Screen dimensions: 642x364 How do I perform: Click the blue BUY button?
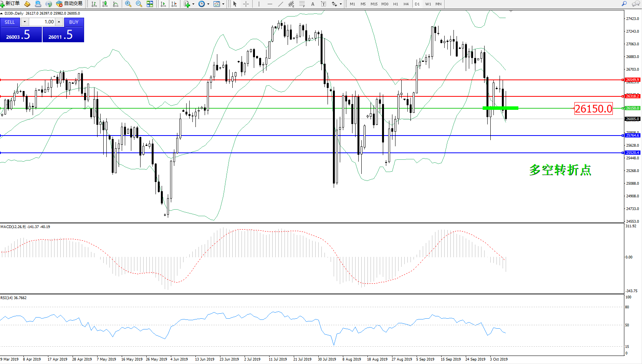click(74, 22)
